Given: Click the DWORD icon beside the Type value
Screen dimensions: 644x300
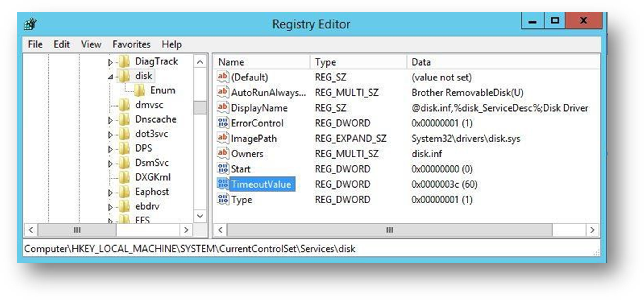Looking at the screenshot, I should 223,199.
